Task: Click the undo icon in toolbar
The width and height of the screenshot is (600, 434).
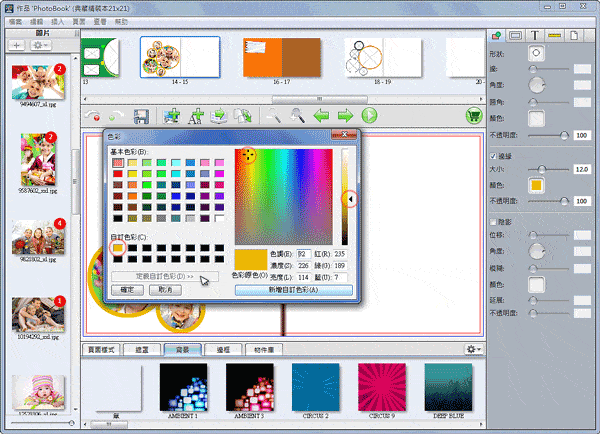Action: pyautogui.click(x=96, y=116)
